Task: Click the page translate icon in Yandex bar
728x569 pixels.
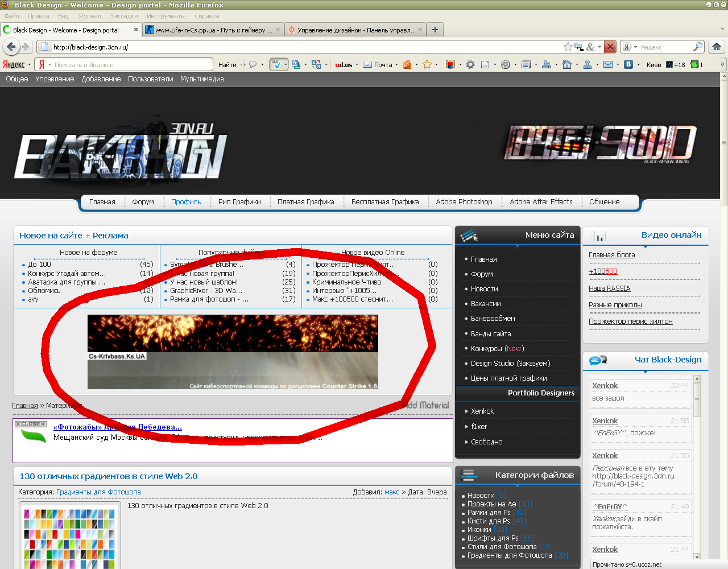Action: (x=316, y=64)
